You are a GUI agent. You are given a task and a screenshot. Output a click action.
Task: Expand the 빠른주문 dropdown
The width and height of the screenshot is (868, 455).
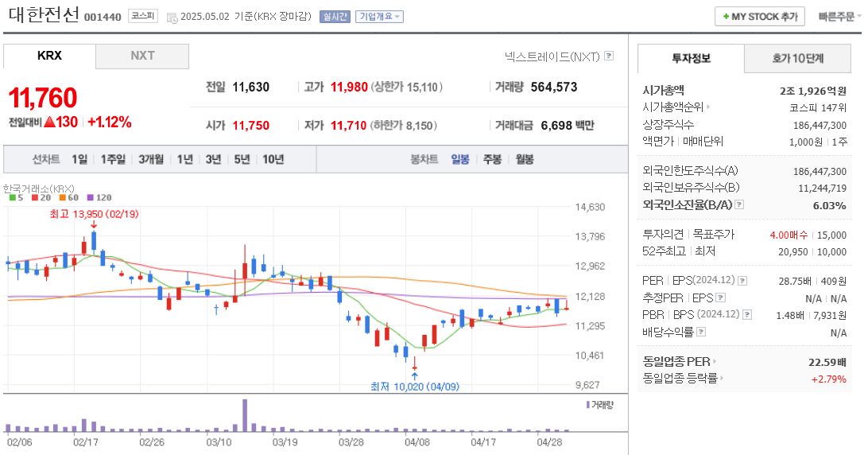pyautogui.click(x=839, y=17)
